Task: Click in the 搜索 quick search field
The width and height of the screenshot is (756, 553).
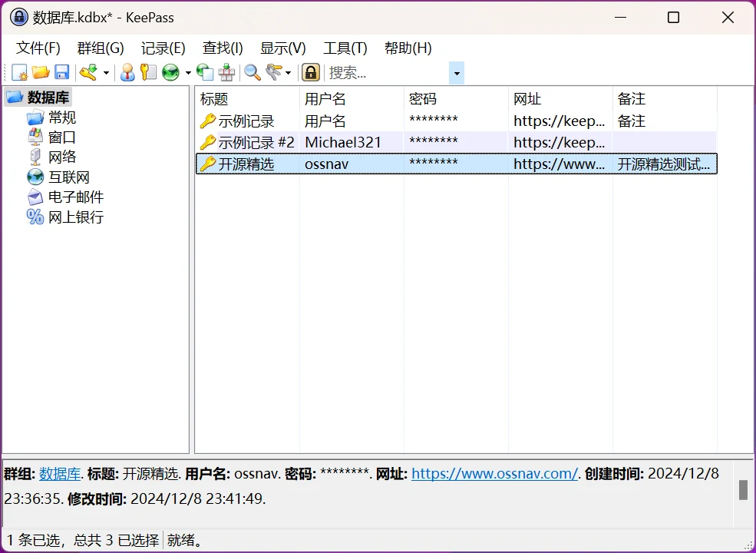Action: click(x=386, y=73)
